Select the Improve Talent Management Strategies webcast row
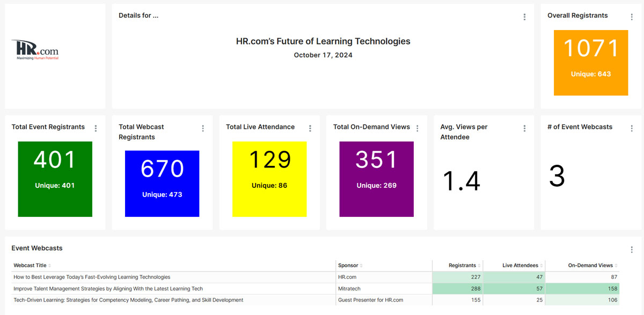The image size is (644, 315). (x=316, y=288)
